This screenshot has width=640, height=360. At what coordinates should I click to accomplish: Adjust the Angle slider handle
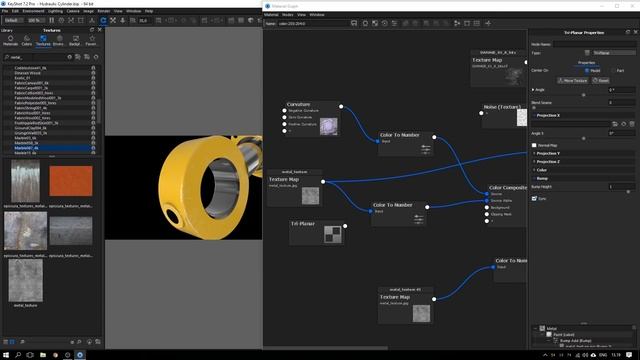(x=584, y=95)
